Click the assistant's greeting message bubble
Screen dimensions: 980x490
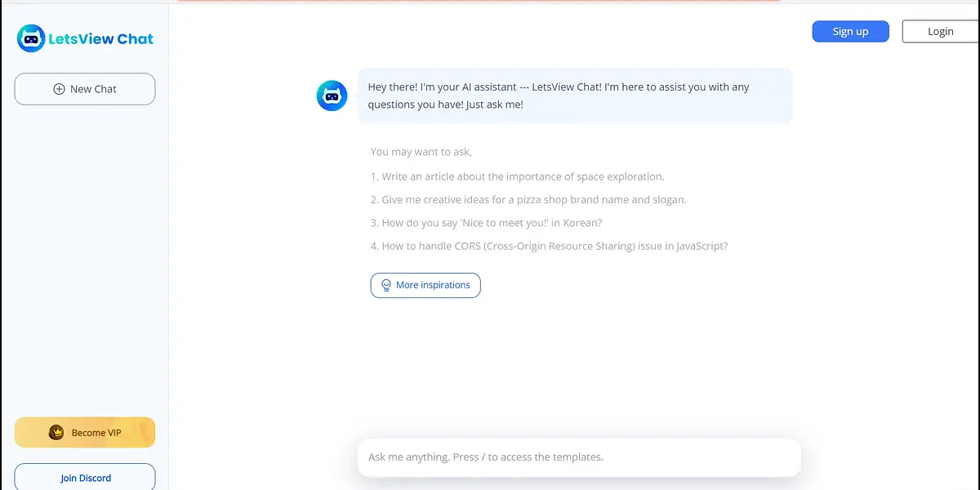(x=574, y=96)
